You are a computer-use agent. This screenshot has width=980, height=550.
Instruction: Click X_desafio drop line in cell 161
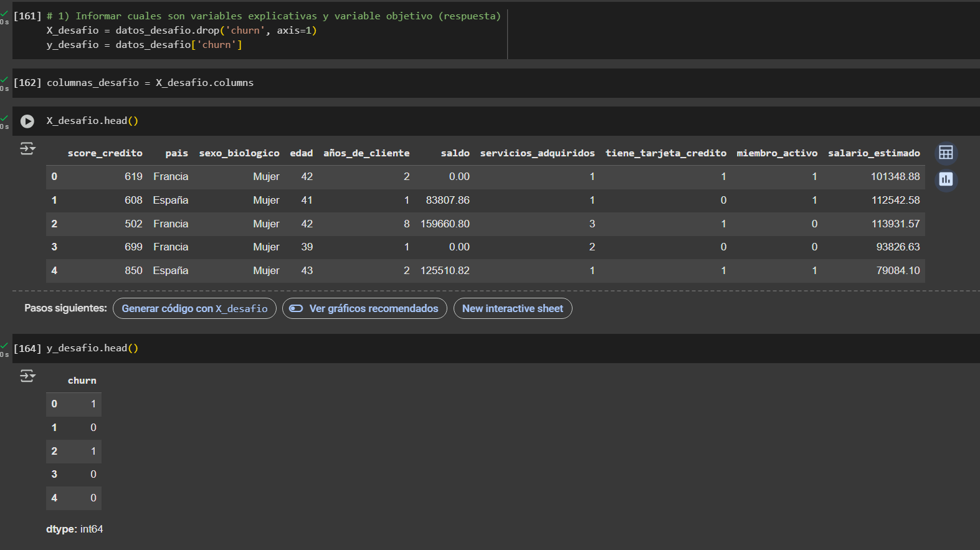click(181, 31)
